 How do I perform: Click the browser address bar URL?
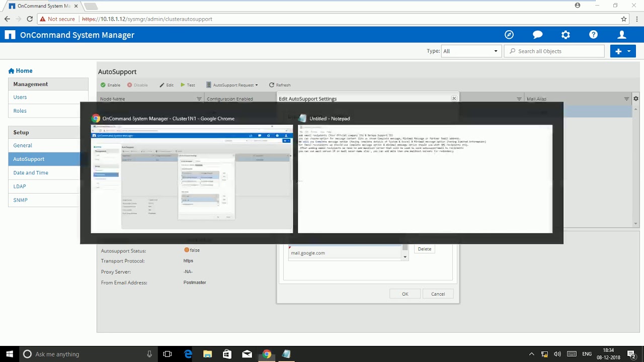pyautogui.click(x=147, y=19)
